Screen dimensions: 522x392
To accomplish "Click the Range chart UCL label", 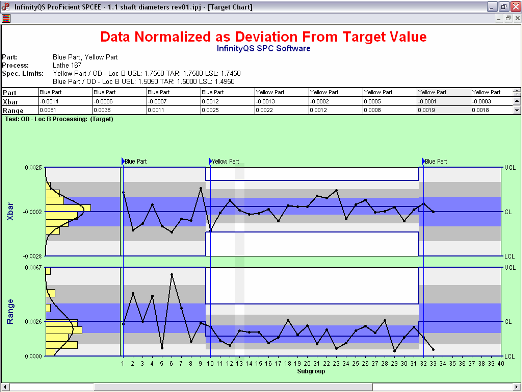I will click(510, 268).
